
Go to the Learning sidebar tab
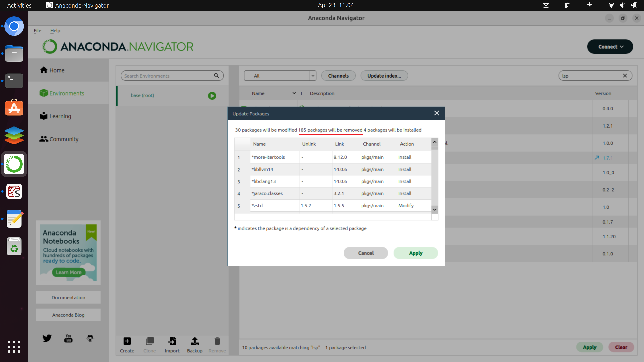60,116
